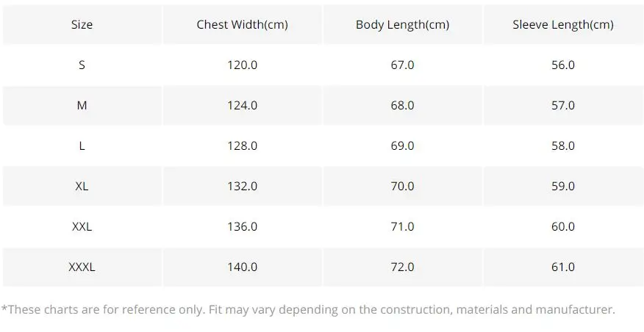The width and height of the screenshot is (644, 332).
Task: Click the L size row label
Action: pos(82,145)
